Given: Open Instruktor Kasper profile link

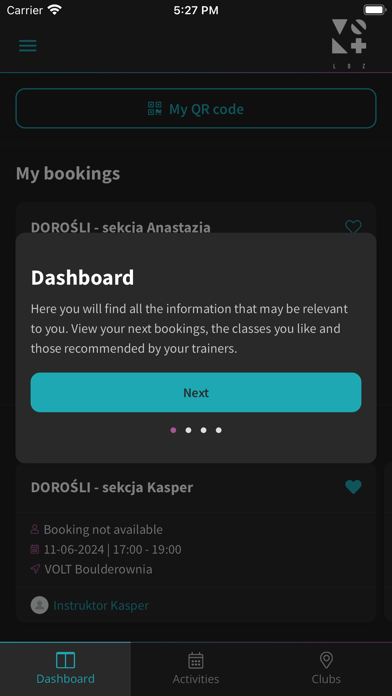Looking at the screenshot, I should click(101, 605).
